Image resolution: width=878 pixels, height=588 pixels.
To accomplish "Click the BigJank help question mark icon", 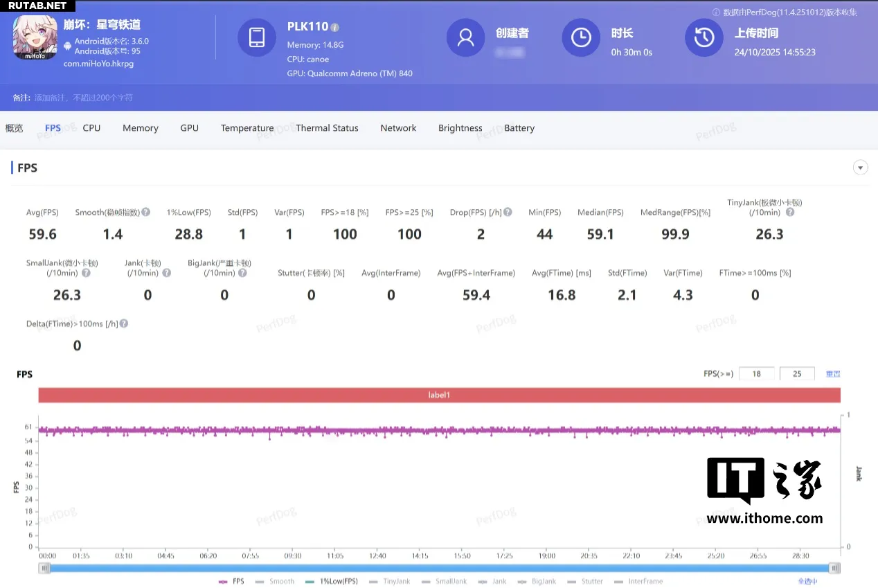I will coord(242,273).
